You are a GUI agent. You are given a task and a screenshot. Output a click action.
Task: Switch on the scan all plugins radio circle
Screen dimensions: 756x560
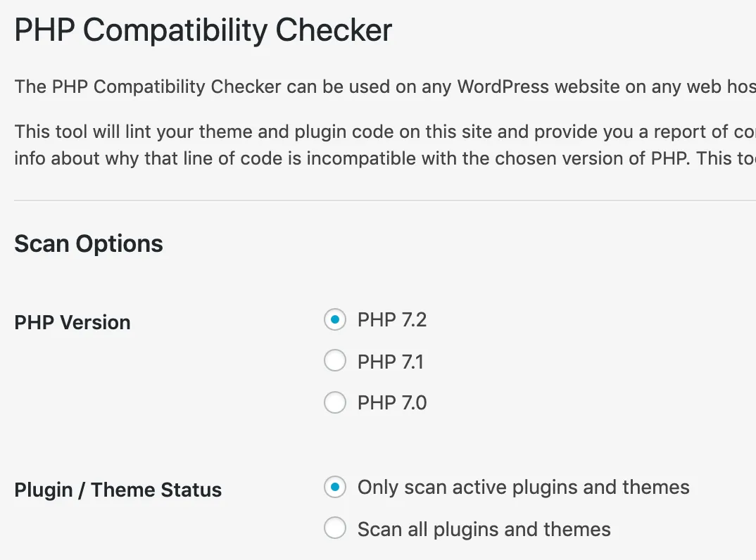[335, 528]
